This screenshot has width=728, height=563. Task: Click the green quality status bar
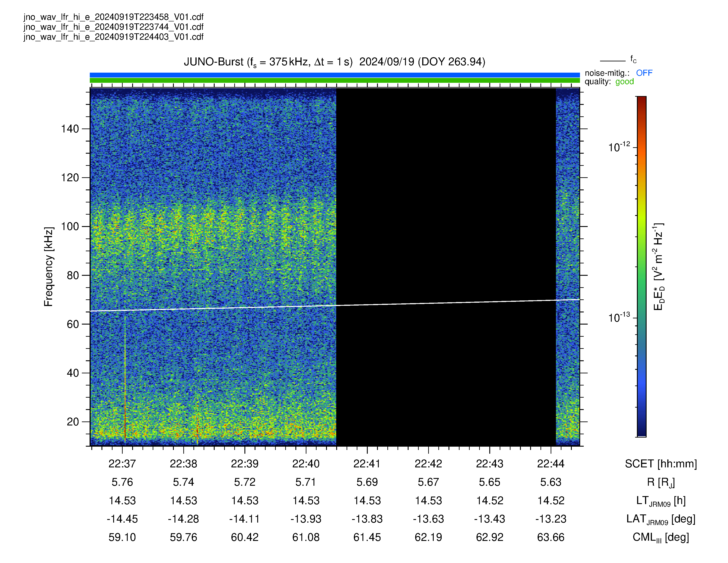point(335,80)
